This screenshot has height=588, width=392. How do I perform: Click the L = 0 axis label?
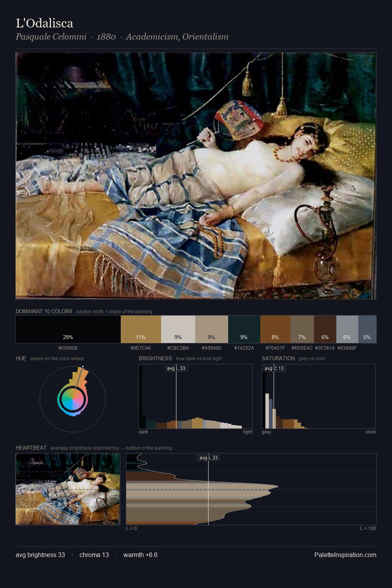click(x=131, y=528)
